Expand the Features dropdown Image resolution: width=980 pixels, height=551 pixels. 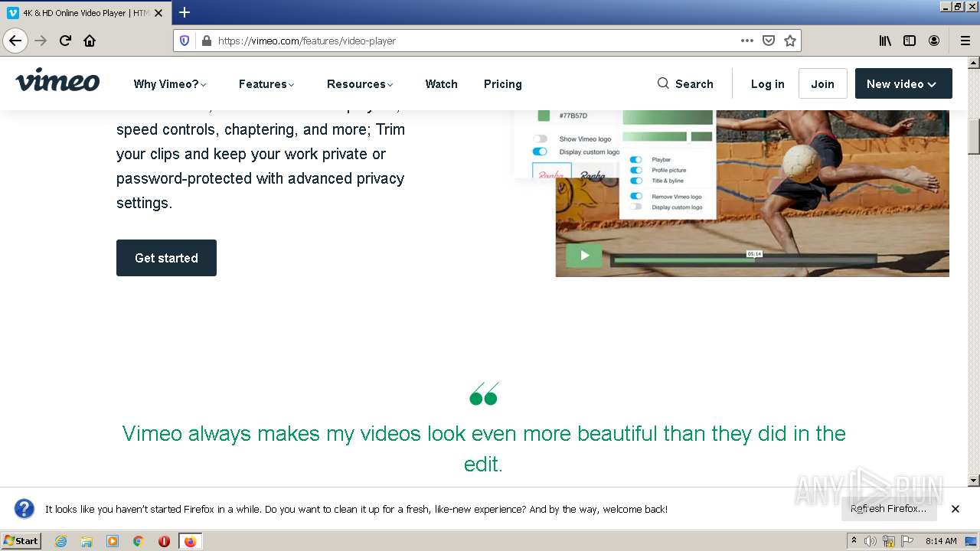click(266, 84)
